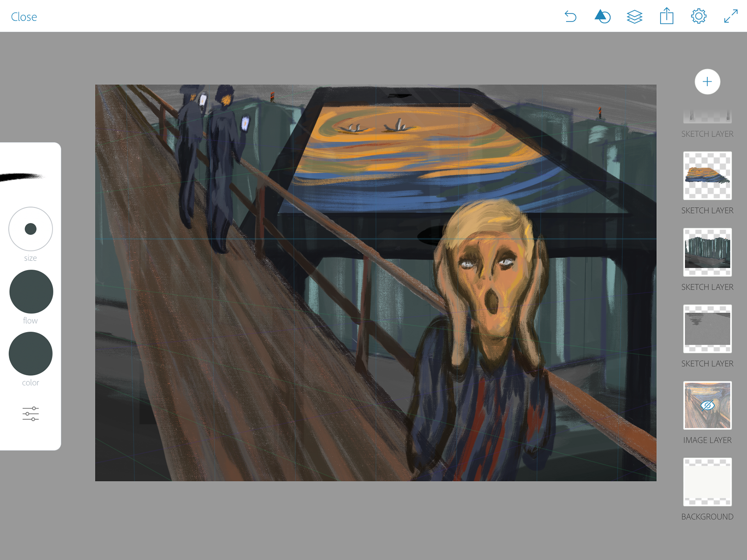Select the gray sketch layer thumbnail

pyautogui.click(x=707, y=329)
